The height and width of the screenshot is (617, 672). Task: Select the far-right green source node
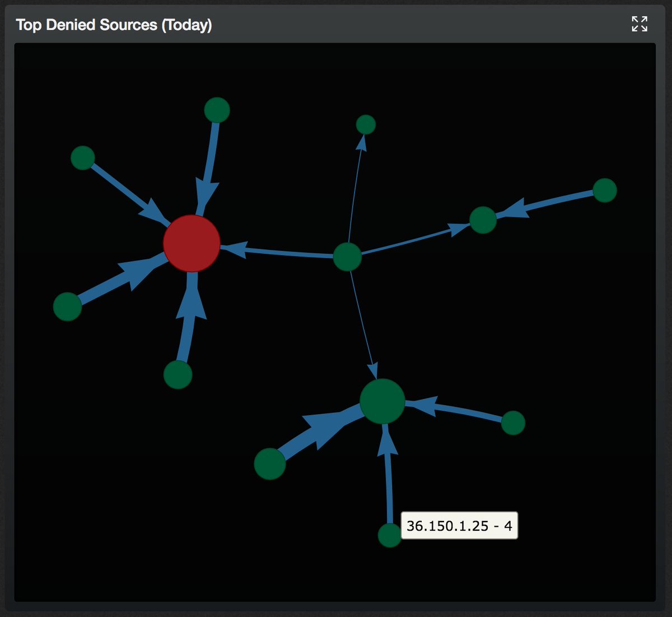tap(604, 191)
